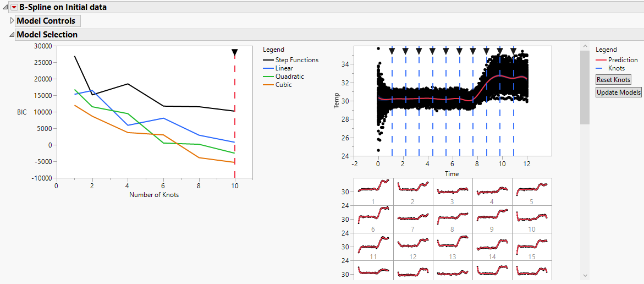
Task: Choose the thumbnail plot labeled 10
Action: [x=532, y=219]
